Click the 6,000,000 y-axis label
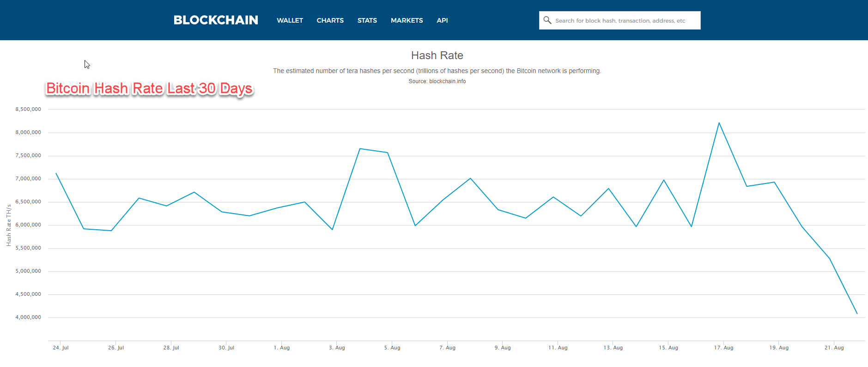Viewport: 868px width, 367px height. click(28, 225)
